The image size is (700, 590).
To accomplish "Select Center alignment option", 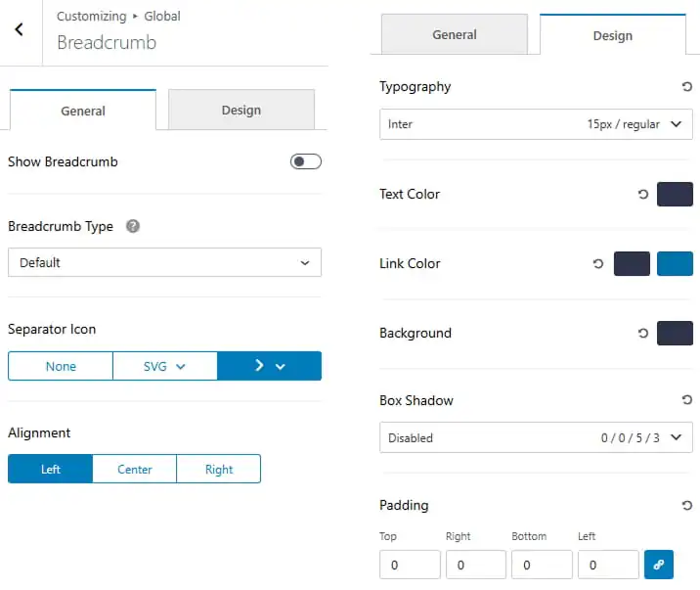I will click(x=134, y=469).
